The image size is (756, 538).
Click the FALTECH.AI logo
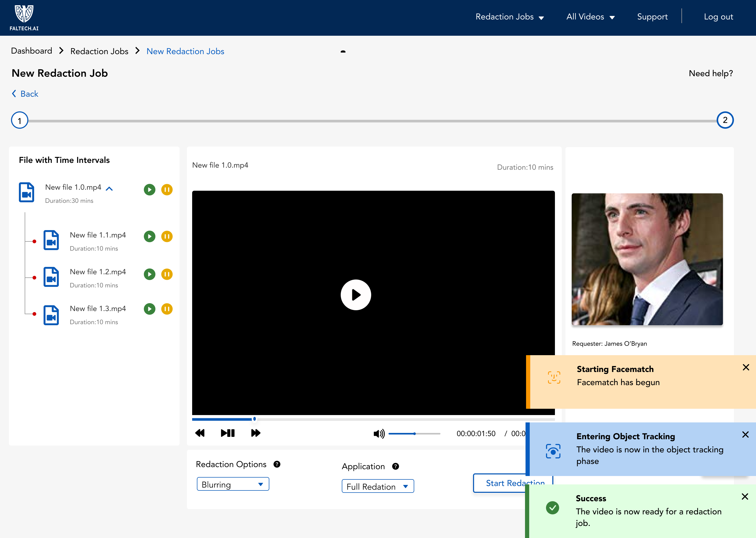(x=24, y=18)
